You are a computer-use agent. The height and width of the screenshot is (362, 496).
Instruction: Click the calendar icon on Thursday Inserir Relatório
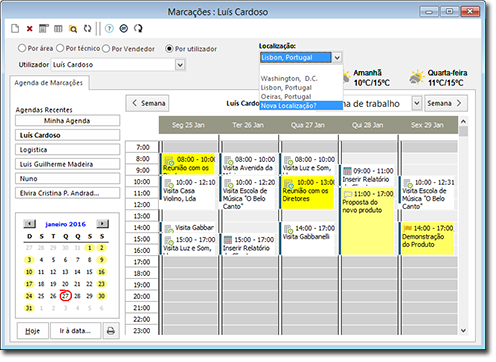347,171
